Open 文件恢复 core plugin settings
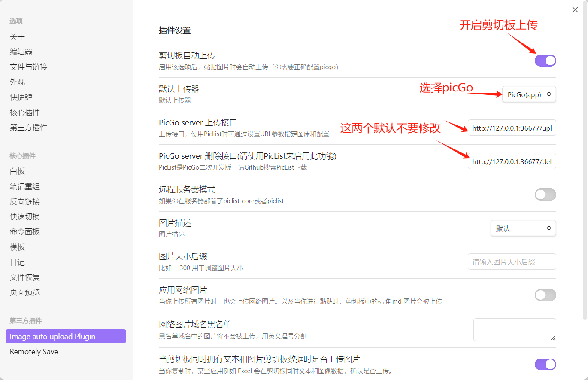588x380 pixels. (25, 277)
